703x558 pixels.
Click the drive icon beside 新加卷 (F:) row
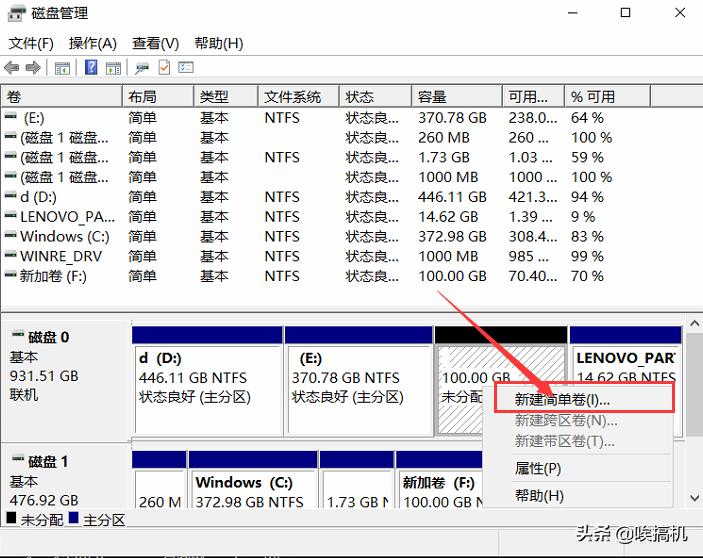[x=10, y=274]
